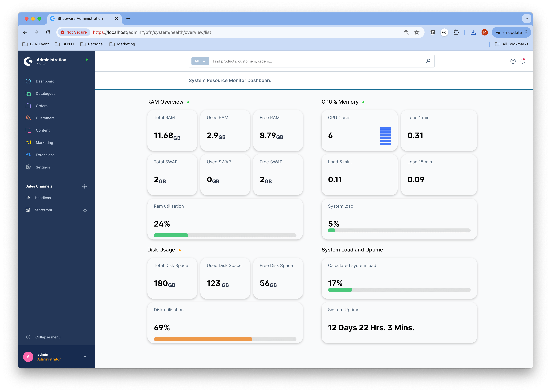This screenshot has height=392, width=551.
Task: Toggle the help question mark icon
Action: coord(513,61)
